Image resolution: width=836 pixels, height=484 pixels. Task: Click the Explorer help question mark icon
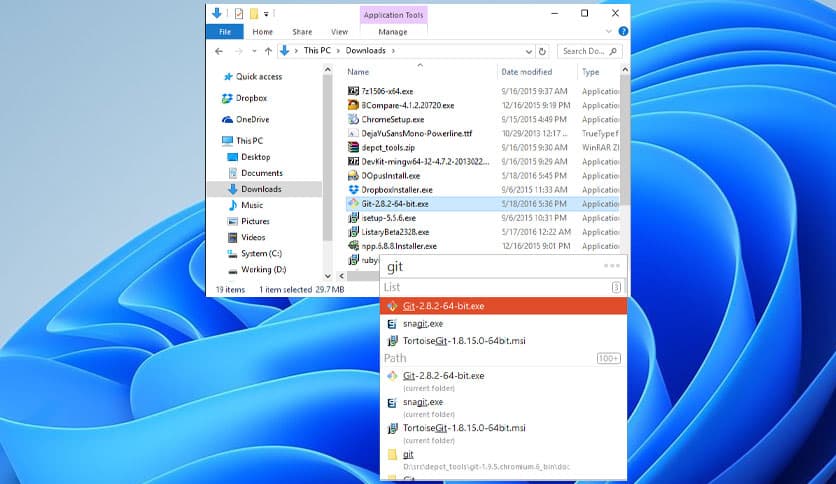(x=623, y=31)
